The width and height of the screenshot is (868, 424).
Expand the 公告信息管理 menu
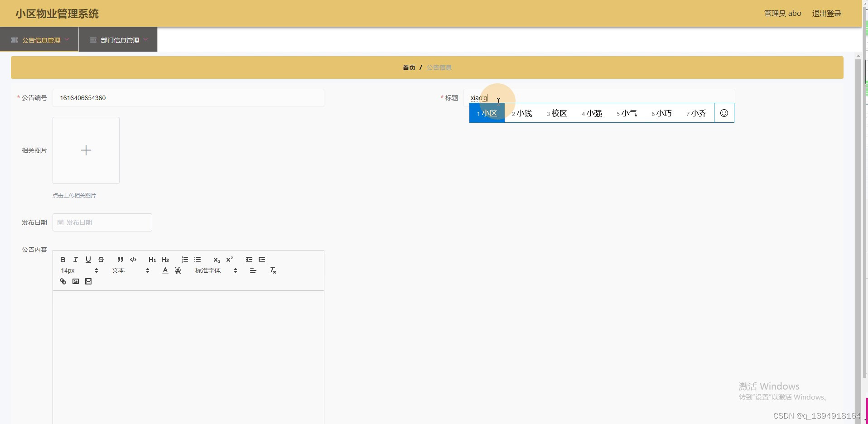[39, 40]
